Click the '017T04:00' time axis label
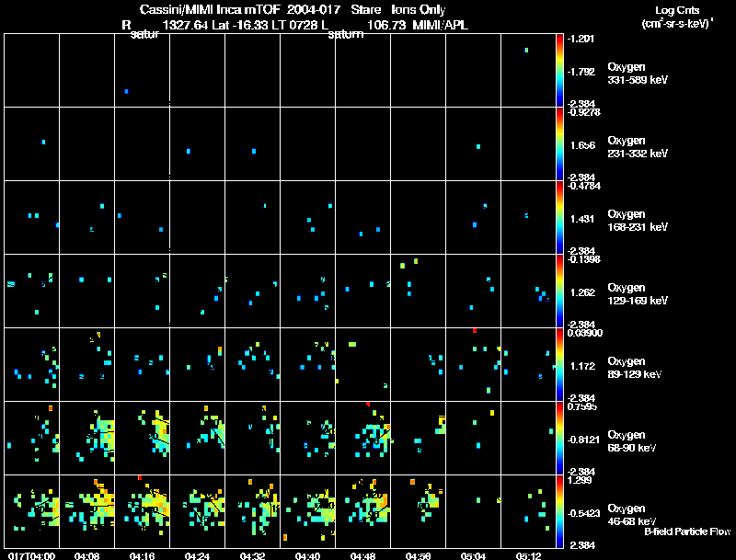This screenshot has height=560, width=736. 31,556
